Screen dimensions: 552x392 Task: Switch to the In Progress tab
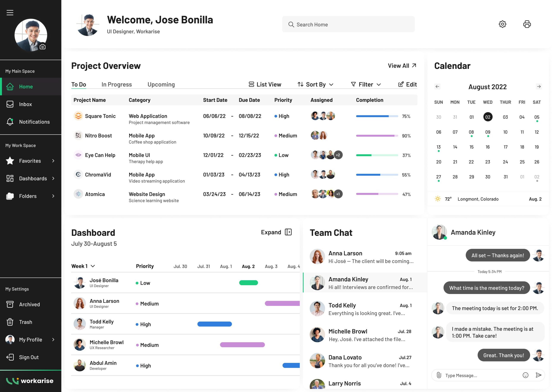117,84
